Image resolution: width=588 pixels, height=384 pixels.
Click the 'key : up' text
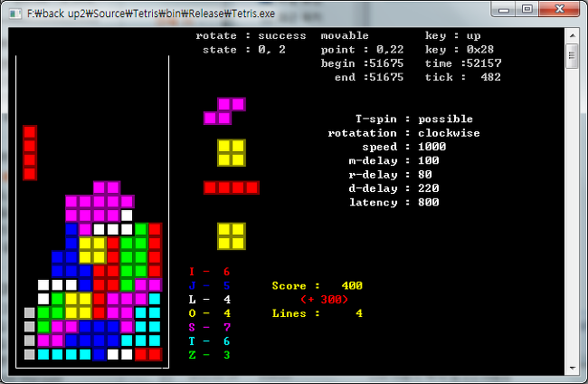452,35
